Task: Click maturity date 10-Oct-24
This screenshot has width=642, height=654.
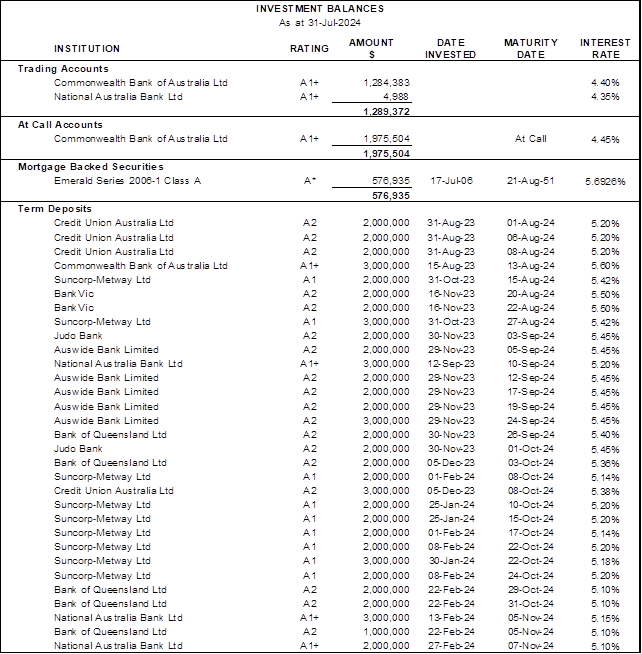Action: (531, 505)
